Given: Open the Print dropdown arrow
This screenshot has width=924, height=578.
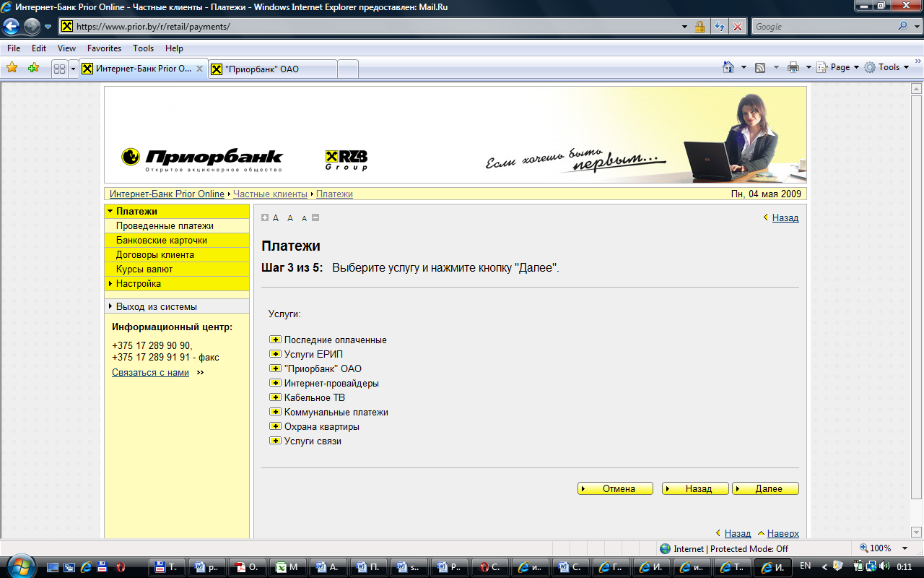Looking at the screenshot, I should 807,67.
